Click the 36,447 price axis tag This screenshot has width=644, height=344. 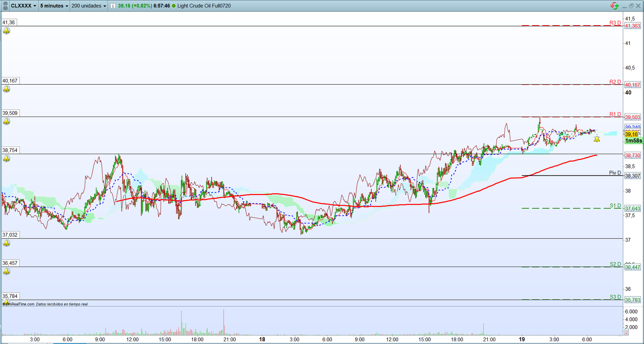pos(633,267)
